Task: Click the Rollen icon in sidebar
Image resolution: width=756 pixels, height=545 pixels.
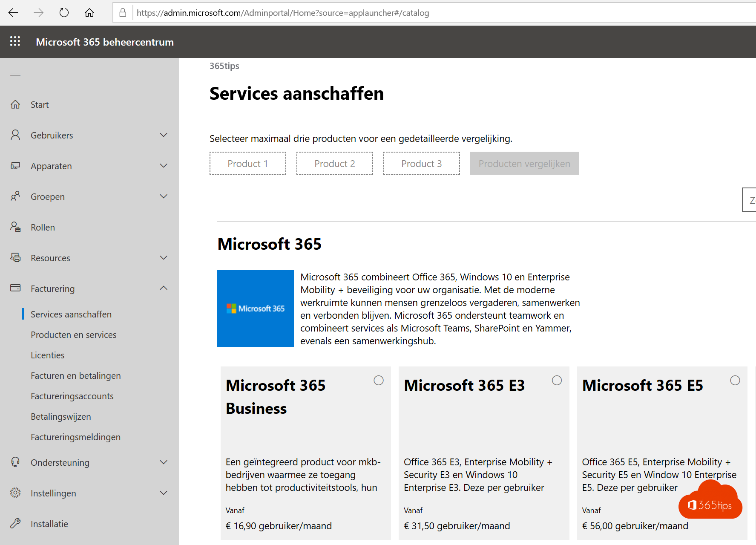Action: coord(15,227)
